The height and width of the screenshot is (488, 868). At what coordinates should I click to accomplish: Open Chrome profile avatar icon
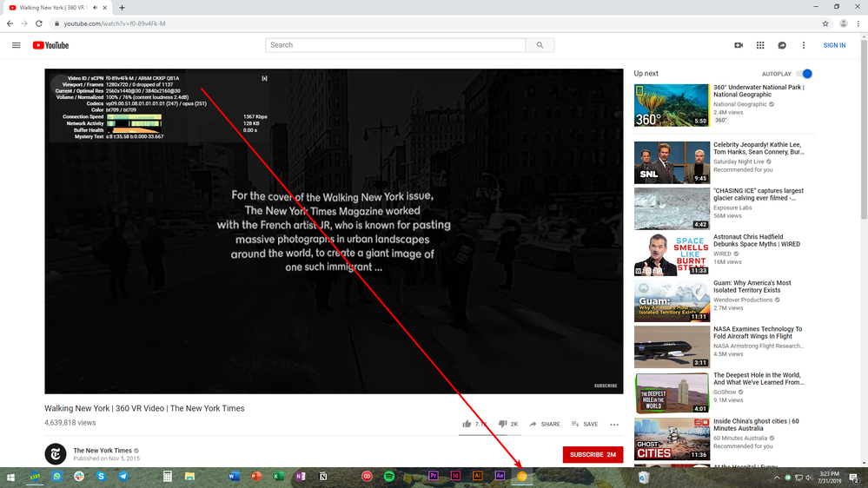tap(843, 23)
